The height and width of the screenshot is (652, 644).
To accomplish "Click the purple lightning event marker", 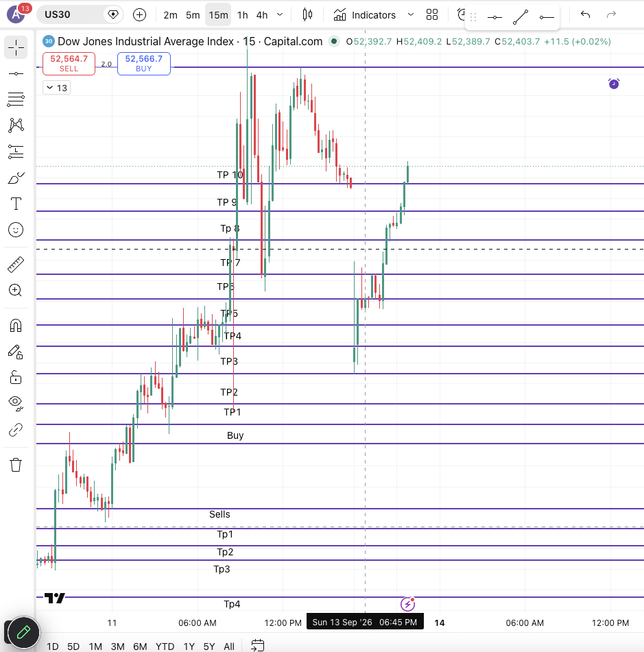I will click(x=407, y=604).
